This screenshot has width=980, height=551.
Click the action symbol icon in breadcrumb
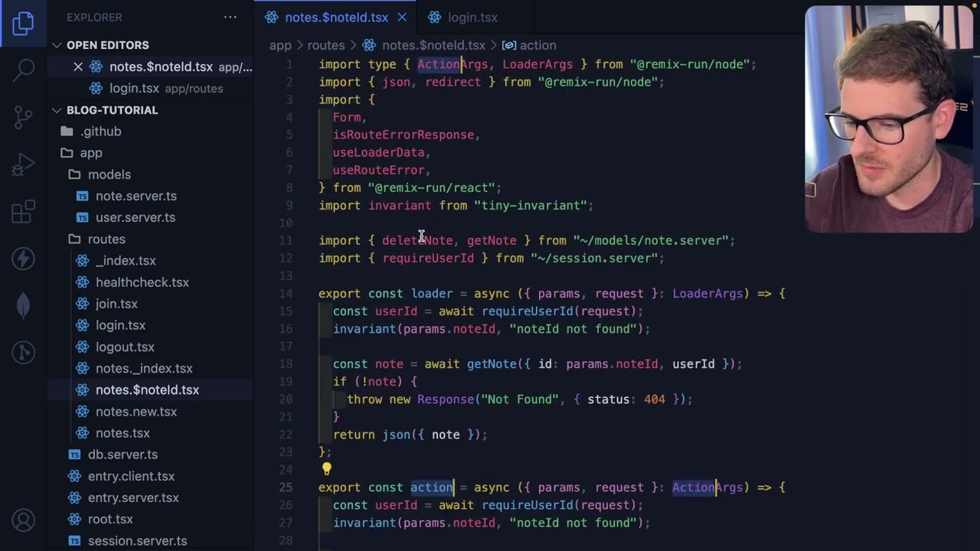coord(508,45)
